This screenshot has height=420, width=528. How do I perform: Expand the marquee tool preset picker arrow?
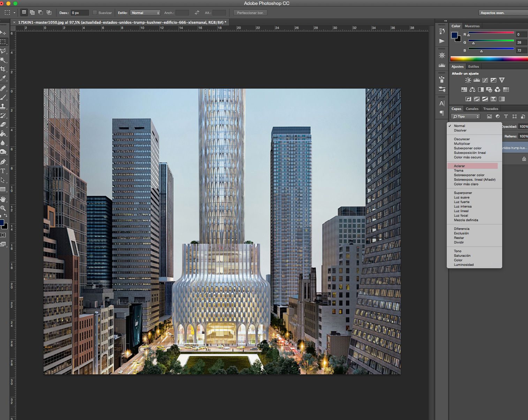pos(14,13)
